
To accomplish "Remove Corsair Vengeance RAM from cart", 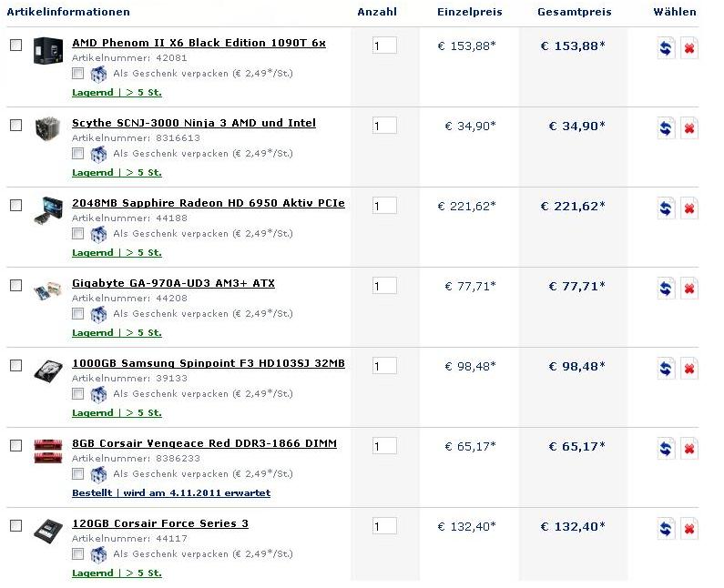I will (x=688, y=449).
